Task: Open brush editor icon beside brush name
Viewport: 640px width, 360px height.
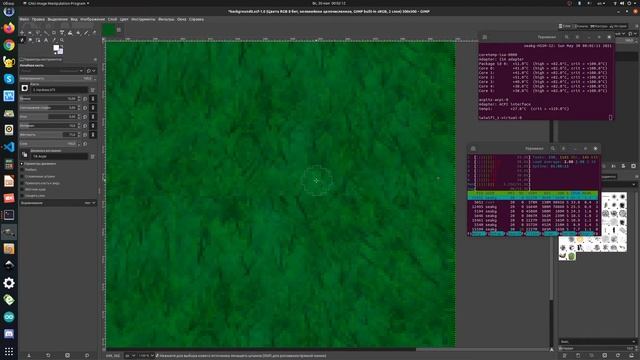Action: click(93, 90)
